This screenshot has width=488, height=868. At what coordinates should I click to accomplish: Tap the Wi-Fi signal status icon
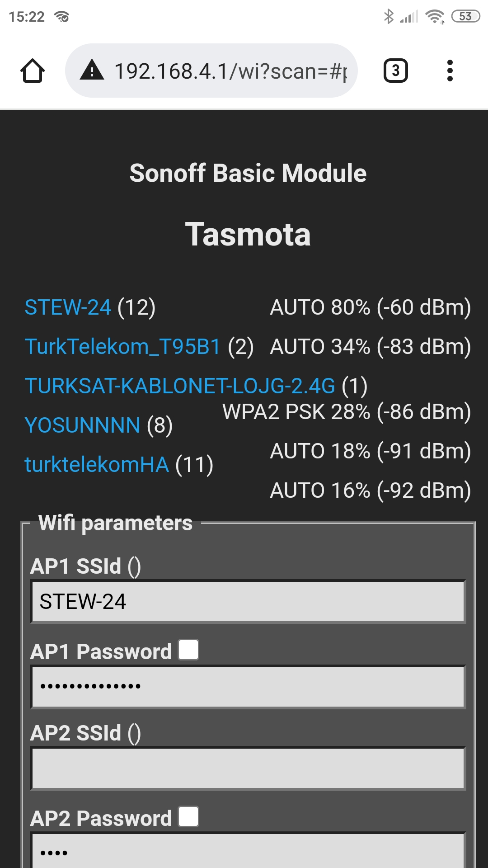(435, 17)
